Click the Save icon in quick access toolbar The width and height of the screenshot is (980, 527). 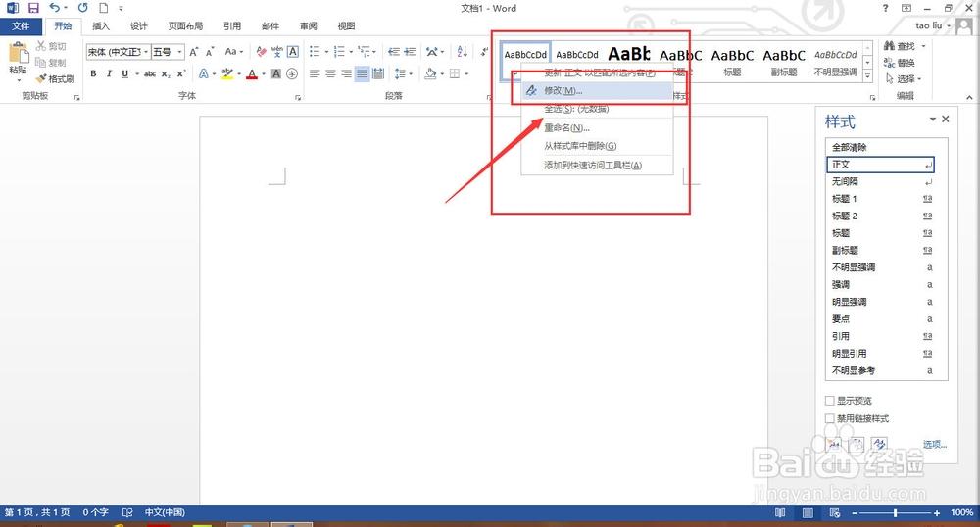[x=33, y=8]
